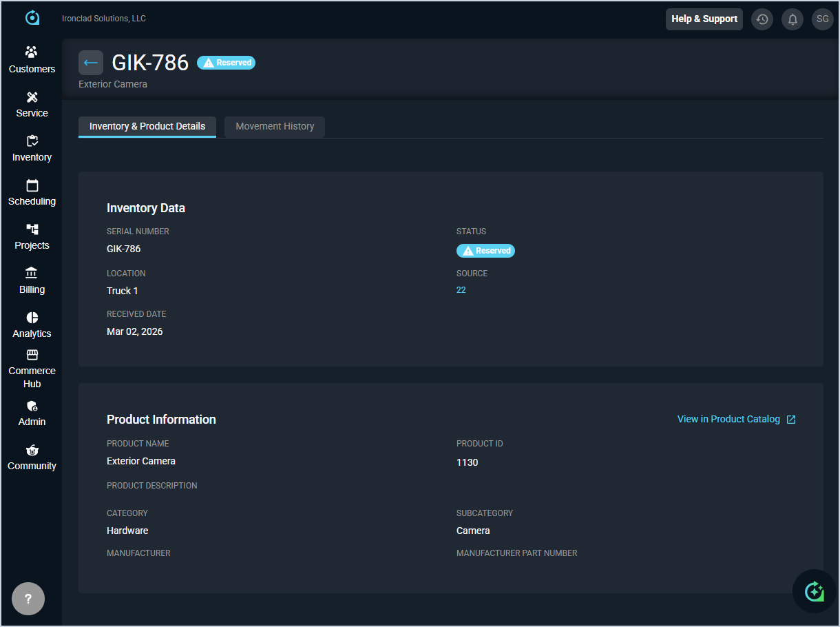Click the Reserved status badge under Status
840x627 pixels.
click(x=485, y=251)
